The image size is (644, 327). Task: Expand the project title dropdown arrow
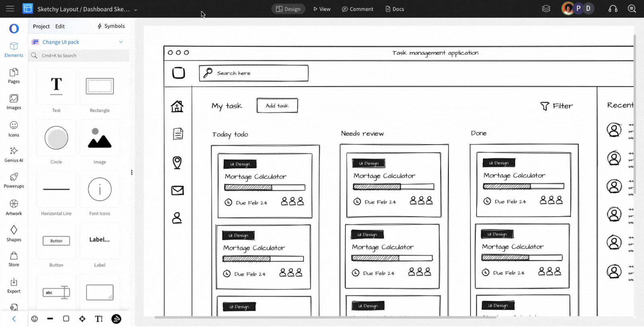pos(136,10)
